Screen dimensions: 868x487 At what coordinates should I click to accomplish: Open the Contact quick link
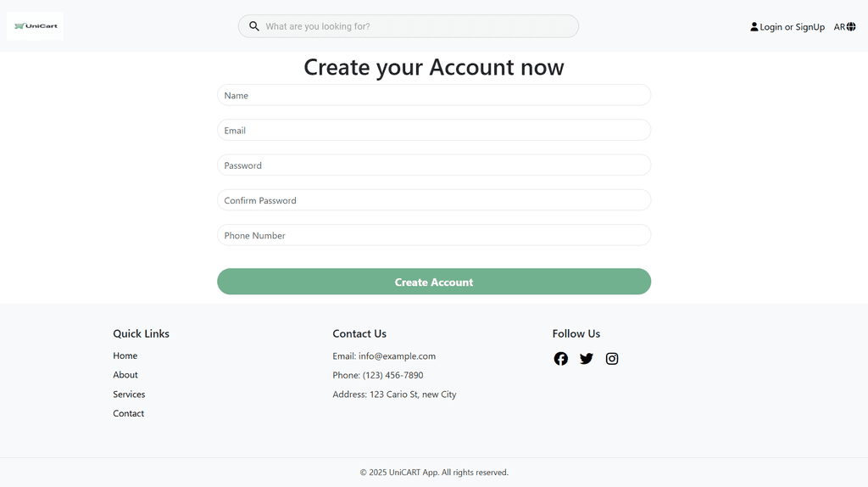129,414
